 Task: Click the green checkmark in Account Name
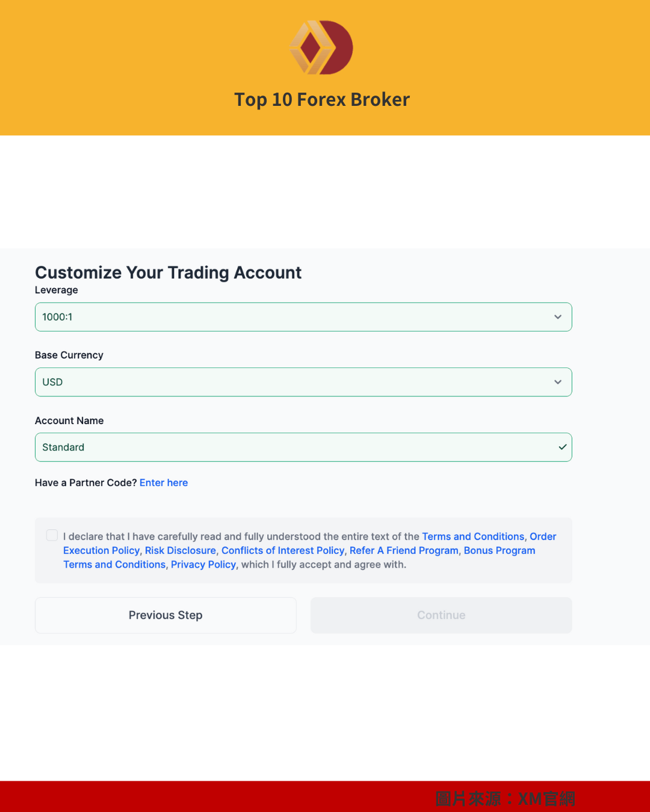pyautogui.click(x=562, y=447)
